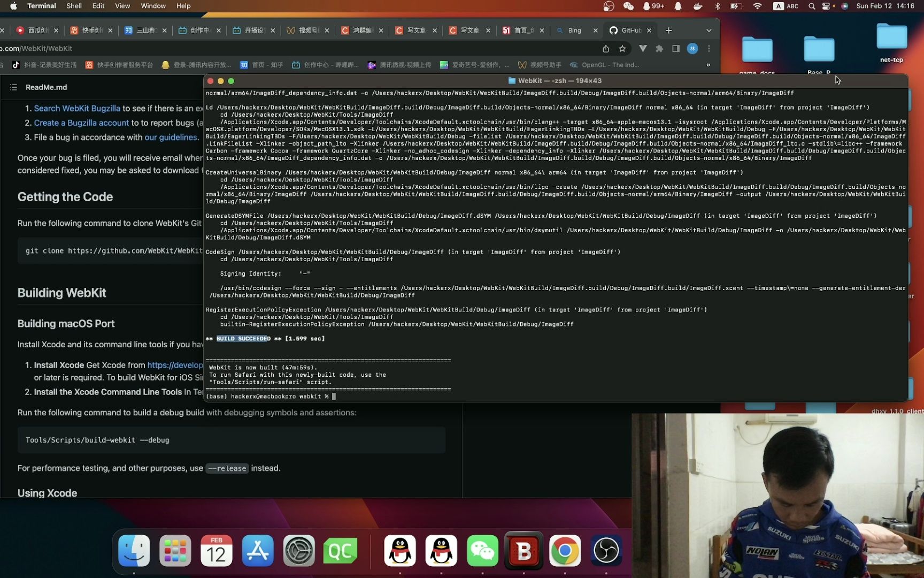Close the Bing tab
Image resolution: width=924 pixels, height=578 pixels.
595,31
